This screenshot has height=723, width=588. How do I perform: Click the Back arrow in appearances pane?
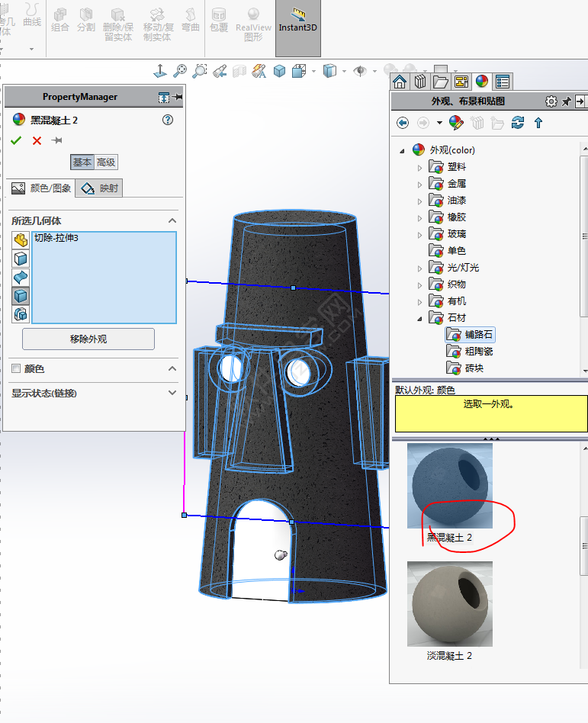click(x=403, y=123)
